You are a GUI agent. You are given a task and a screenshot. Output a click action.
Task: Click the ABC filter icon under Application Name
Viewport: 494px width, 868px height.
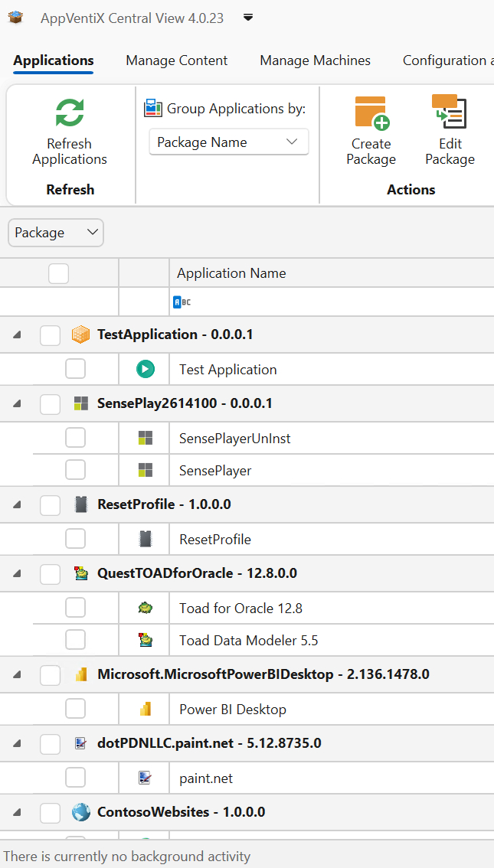point(182,302)
